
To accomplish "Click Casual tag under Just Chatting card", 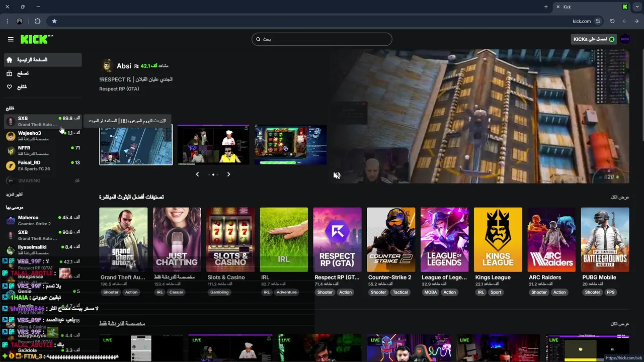I will [x=176, y=292].
